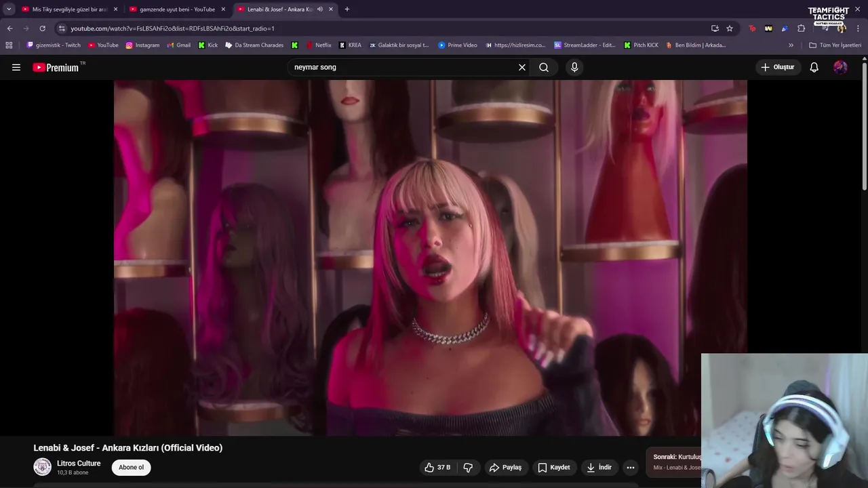Screen dimensions: 868x488
Task: Open 'gizemistik - Twitch' bookmark
Action: tap(54, 45)
